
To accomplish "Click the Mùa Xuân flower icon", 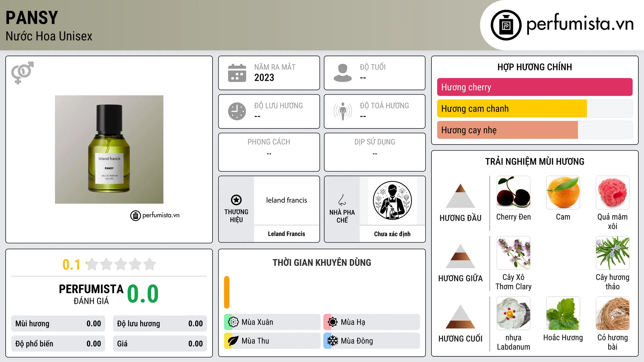I will click(x=233, y=322).
